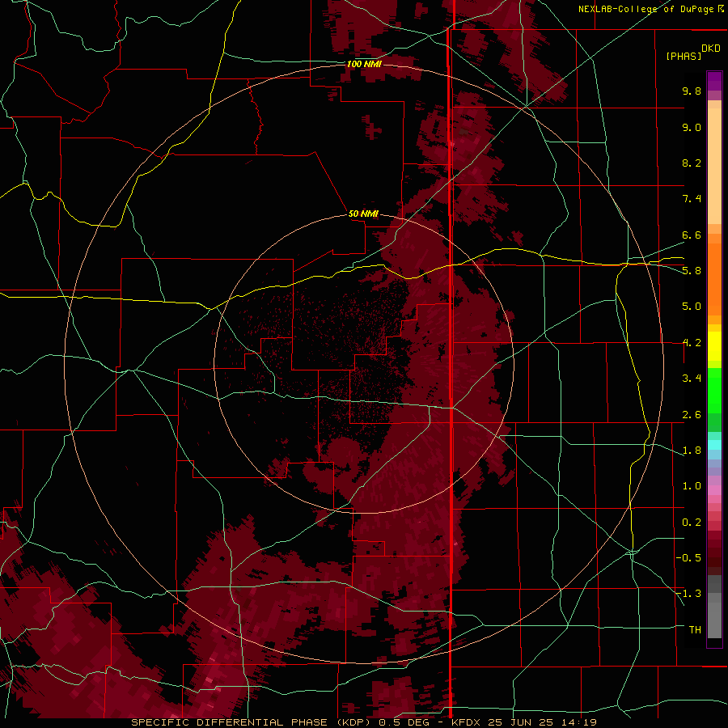Screen dimensions: 728x728
Task: Click the 1.8 legend value
Action: click(x=692, y=451)
